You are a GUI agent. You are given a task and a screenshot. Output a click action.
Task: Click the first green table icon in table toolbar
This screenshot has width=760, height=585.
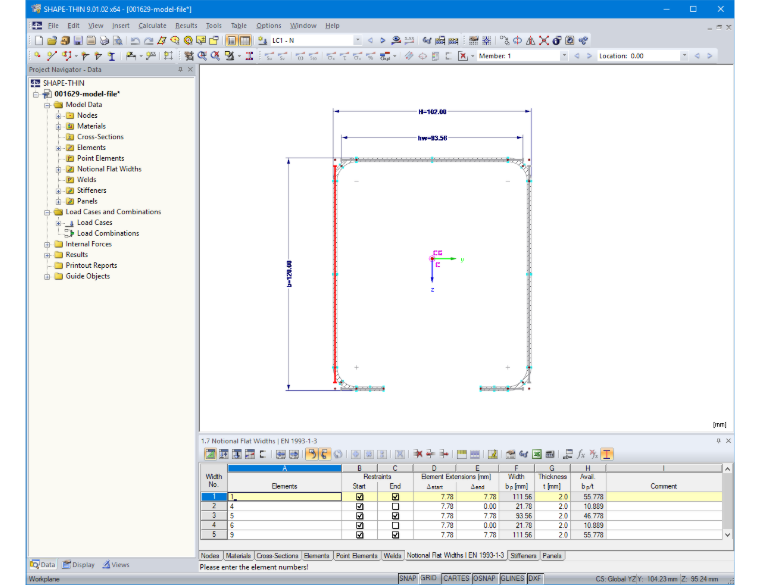210,454
